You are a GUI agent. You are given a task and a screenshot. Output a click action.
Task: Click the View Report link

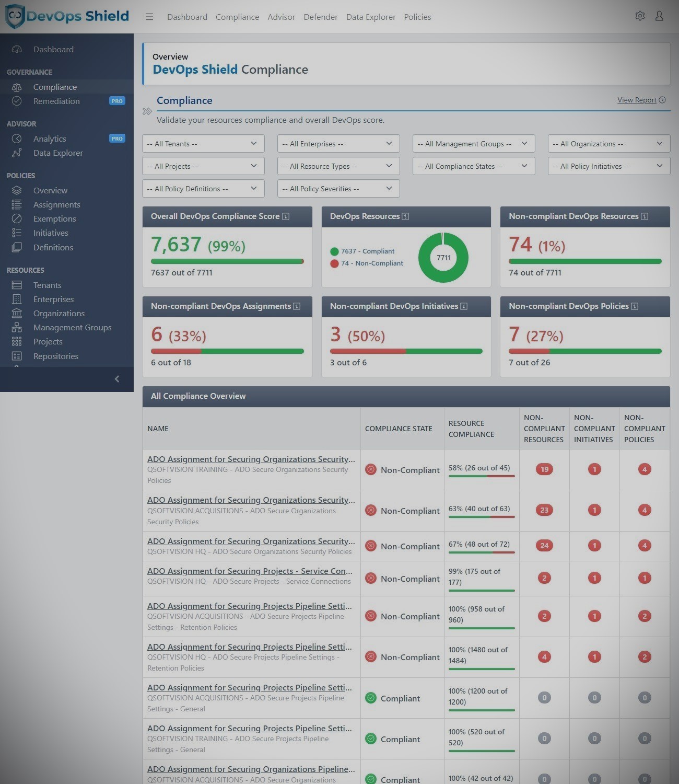point(637,100)
